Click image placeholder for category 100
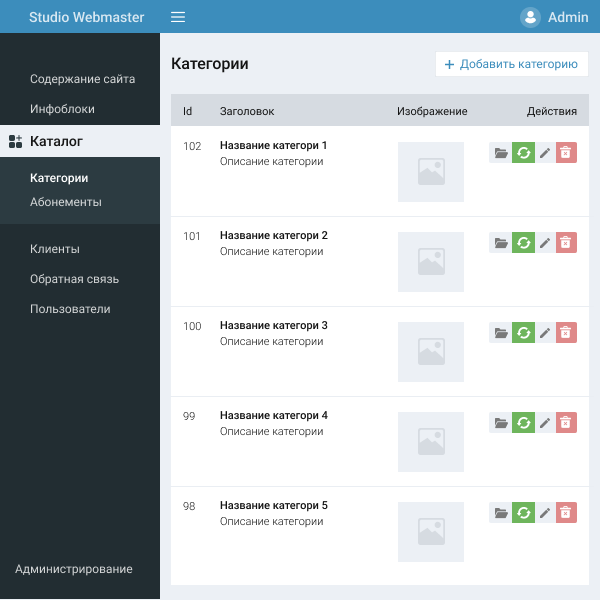The image size is (600, 600). (431, 352)
